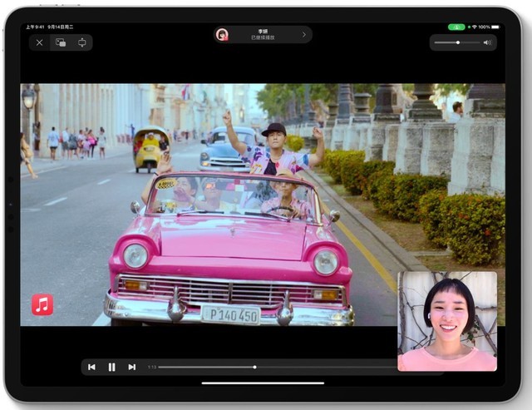
Task: Expand the SharePlay banner chevron
Action: [304, 35]
